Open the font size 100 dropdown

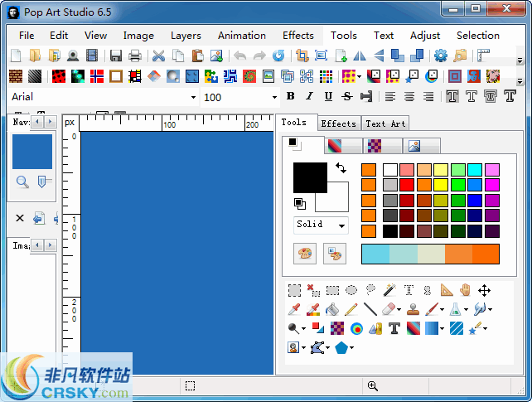click(274, 97)
